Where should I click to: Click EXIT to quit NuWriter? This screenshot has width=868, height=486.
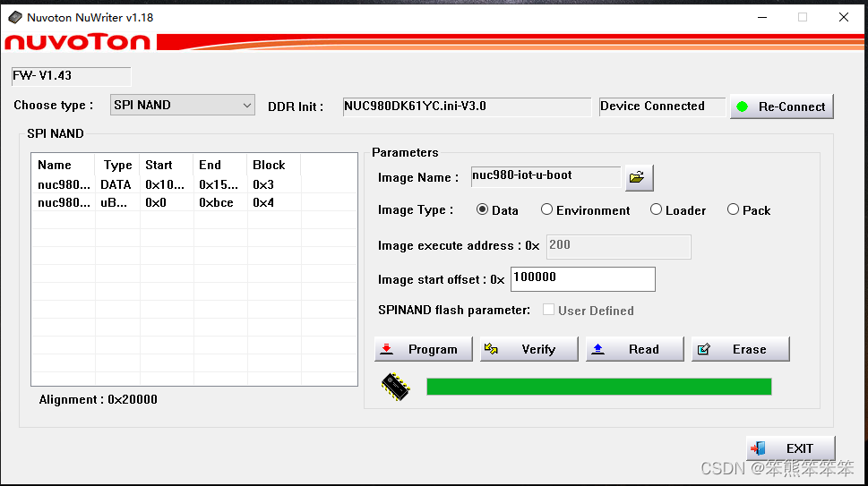pyautogui.click(x=790, y=448)
